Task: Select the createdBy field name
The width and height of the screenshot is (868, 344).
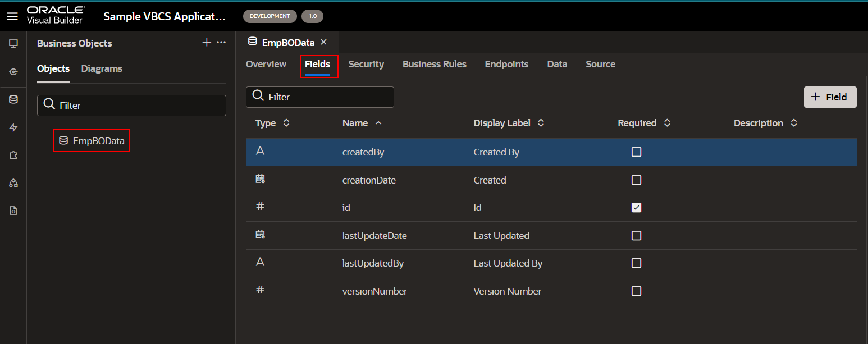Action: 363,152
